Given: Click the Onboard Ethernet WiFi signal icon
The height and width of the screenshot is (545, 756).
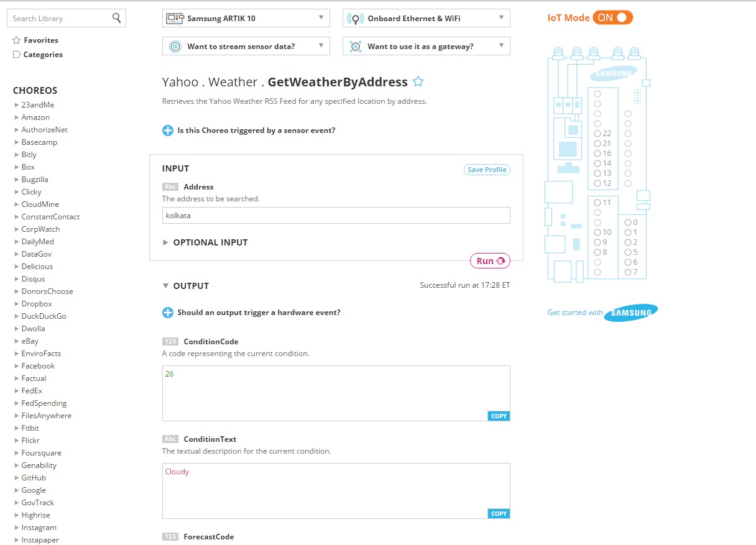Looking at the screenshot, I should [356, 19].
